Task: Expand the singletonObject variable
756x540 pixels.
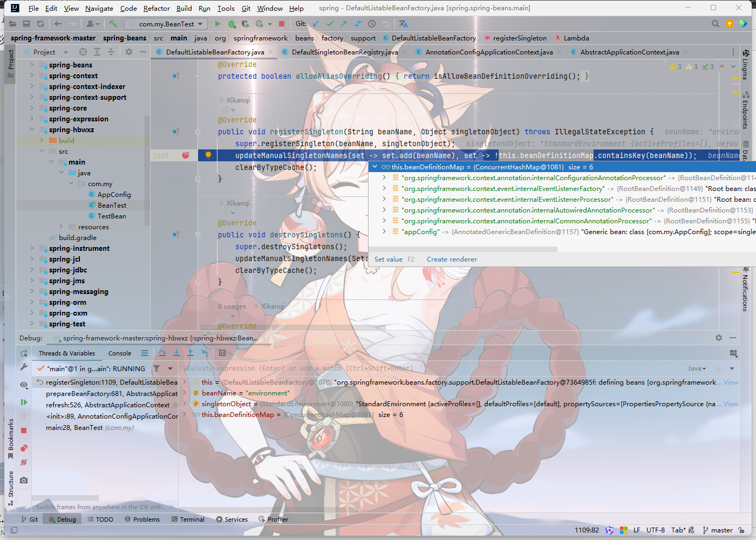Action: (x=185, y=404)
